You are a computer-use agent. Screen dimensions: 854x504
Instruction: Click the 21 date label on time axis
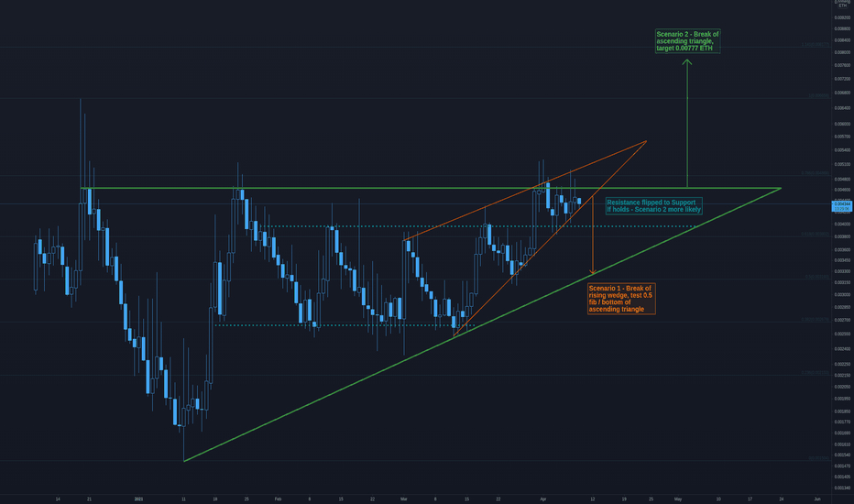pyautogui.click(x=89, y=499)
